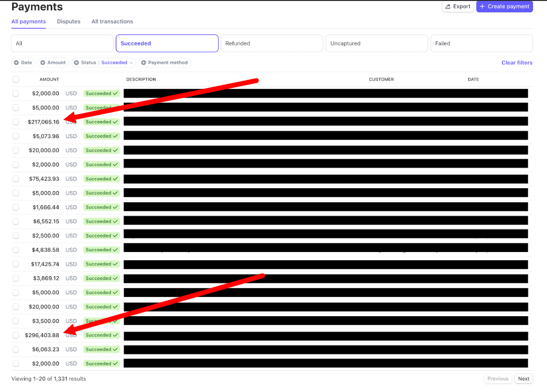The image size is (547, 392).
Task: Check the $6,063.23 payment row
Action: pos(16,350)
